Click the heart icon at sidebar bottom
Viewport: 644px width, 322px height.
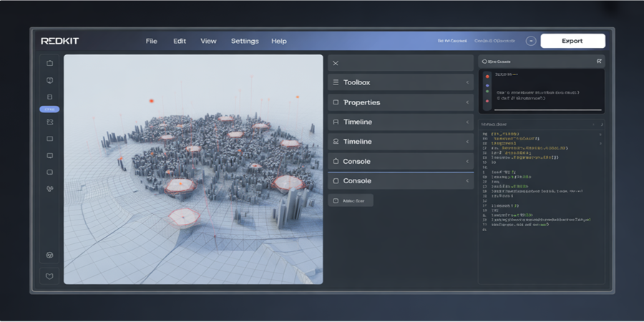49,276
